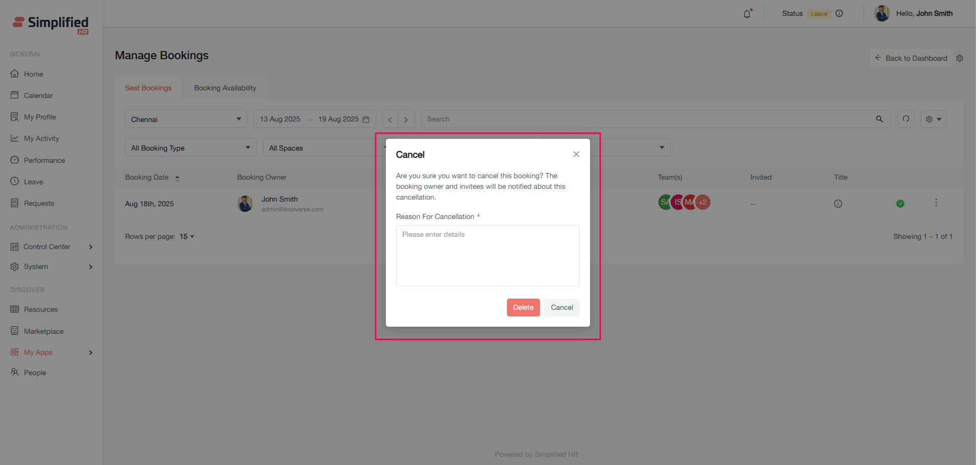Click the Reason For Cancellation text area
Viewport: 980px width, 465px height.
(487, 255)
